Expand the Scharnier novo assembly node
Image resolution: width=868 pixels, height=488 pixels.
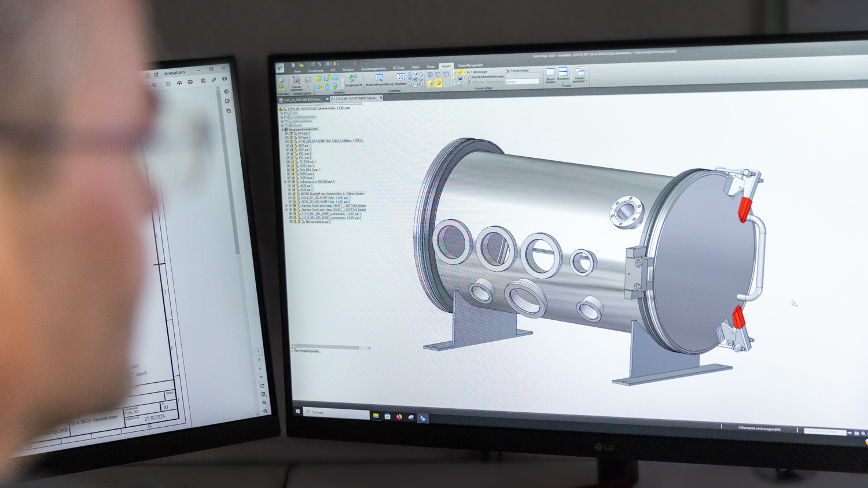(x=285, y=182)
